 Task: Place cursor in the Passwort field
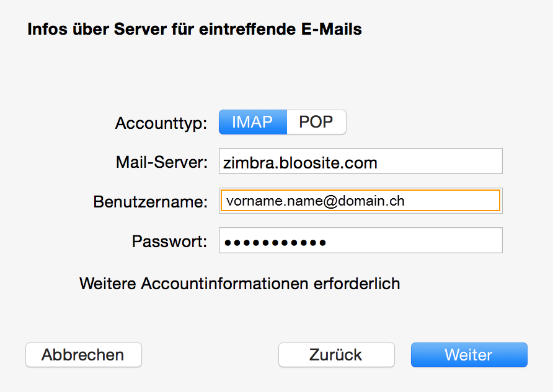(x=360, y=240)
